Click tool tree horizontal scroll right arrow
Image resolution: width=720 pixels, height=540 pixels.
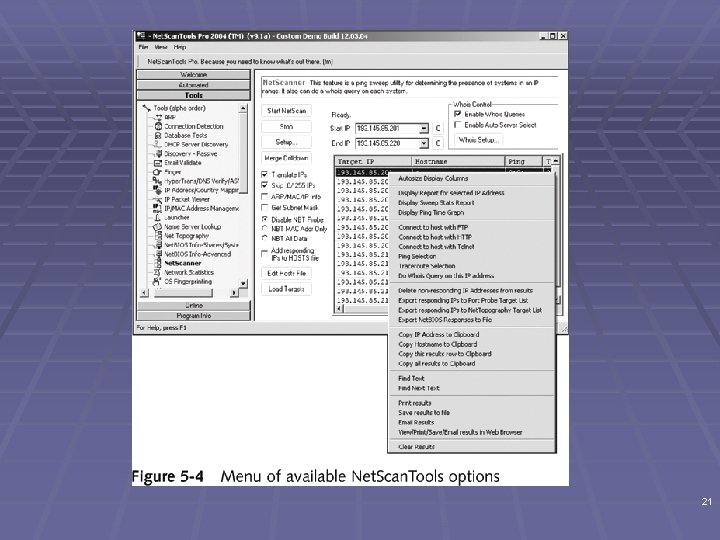tap(234, 292)
